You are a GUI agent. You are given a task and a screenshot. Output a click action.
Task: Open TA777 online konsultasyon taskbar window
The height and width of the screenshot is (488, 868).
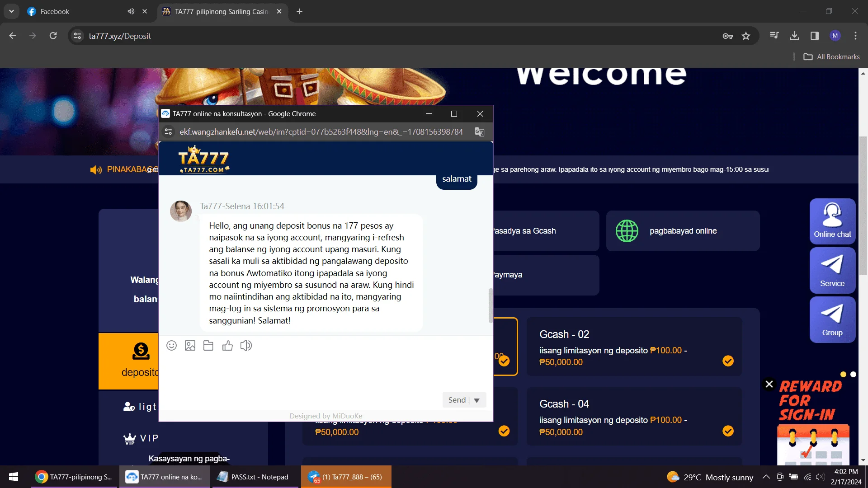coord(165,477)
